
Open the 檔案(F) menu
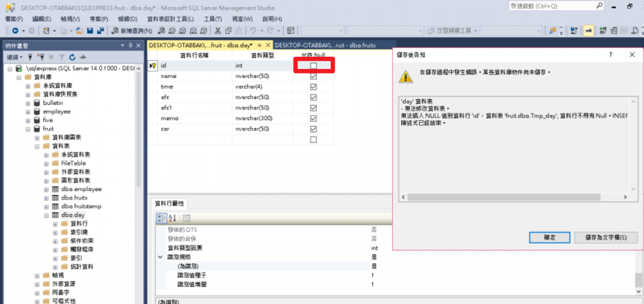point(14,19)
